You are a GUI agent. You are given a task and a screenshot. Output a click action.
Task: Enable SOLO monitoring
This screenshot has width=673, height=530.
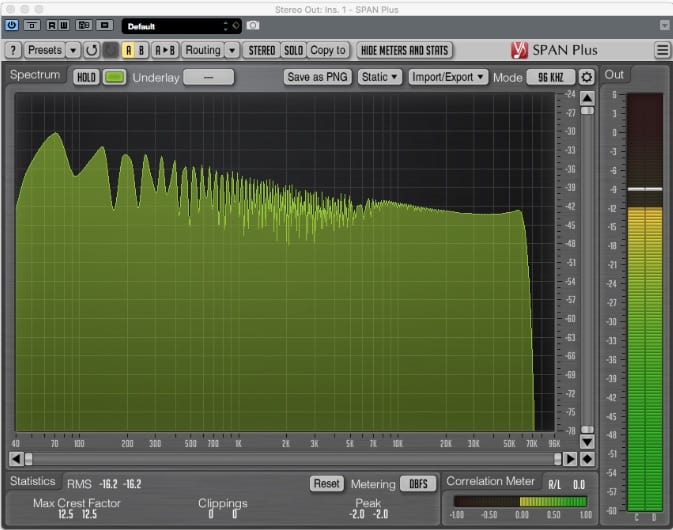click(293, 50)
